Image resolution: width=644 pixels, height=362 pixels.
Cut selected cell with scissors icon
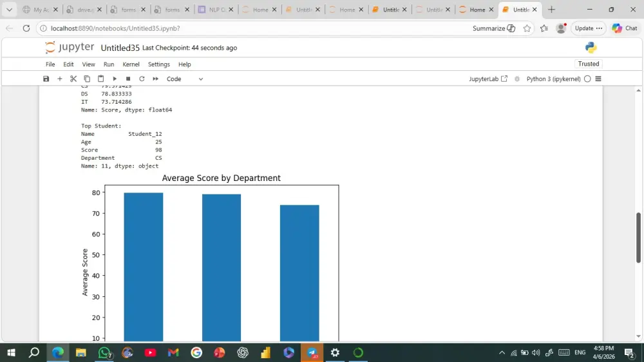point(73,79)
